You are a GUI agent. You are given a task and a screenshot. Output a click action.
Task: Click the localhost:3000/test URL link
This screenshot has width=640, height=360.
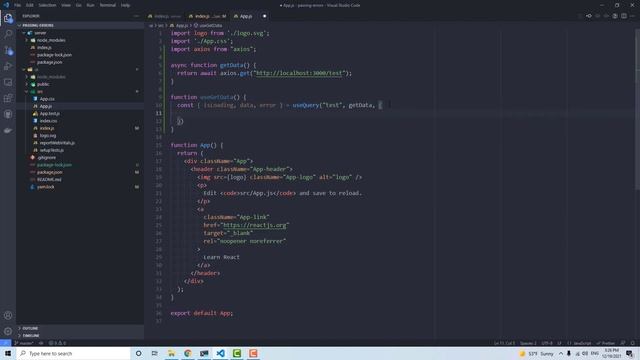pos(299,73)
